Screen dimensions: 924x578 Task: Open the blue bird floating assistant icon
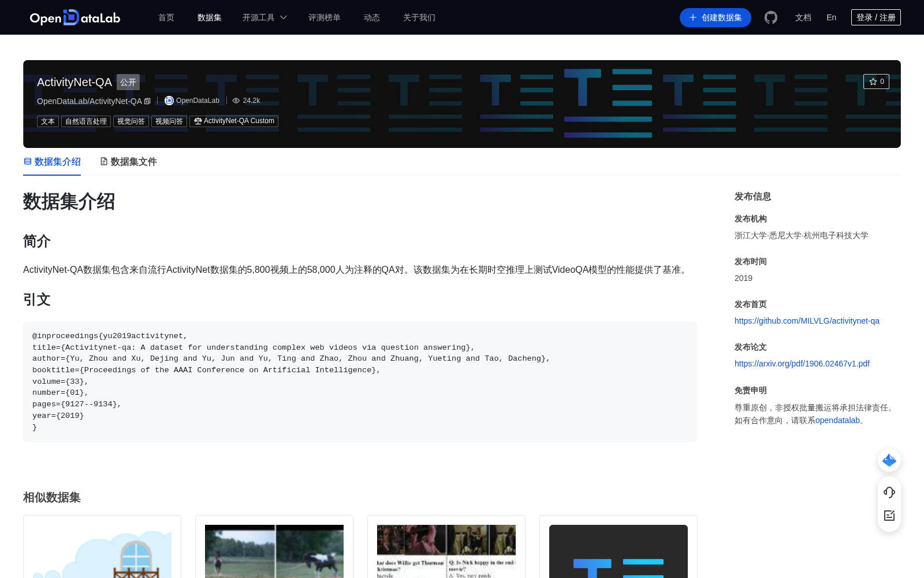click(x=889, y=460)
